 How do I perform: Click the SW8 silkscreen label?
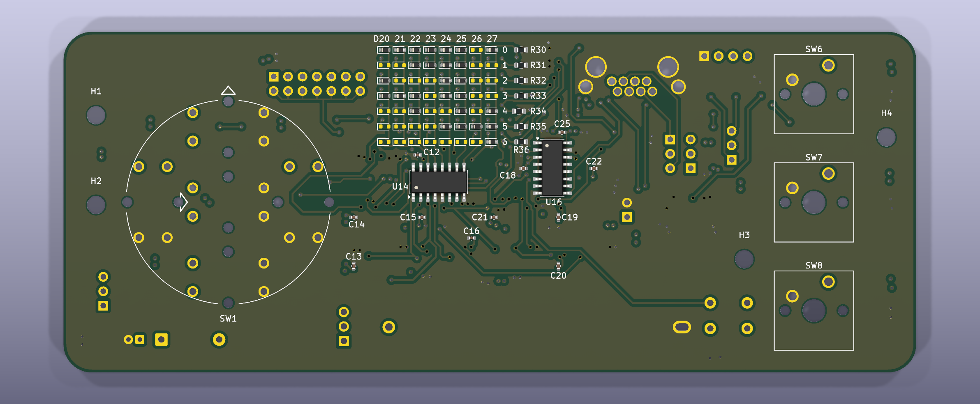(814, 266)
